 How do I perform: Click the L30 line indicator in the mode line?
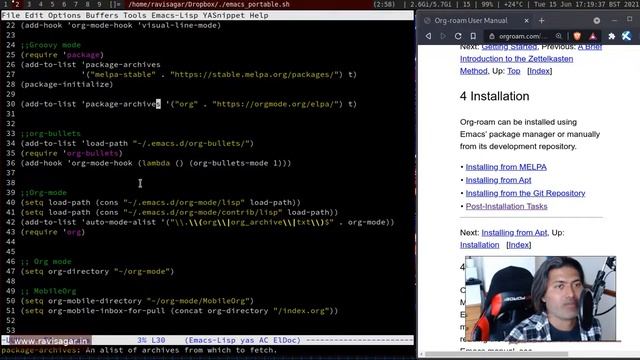pos(158,340)
